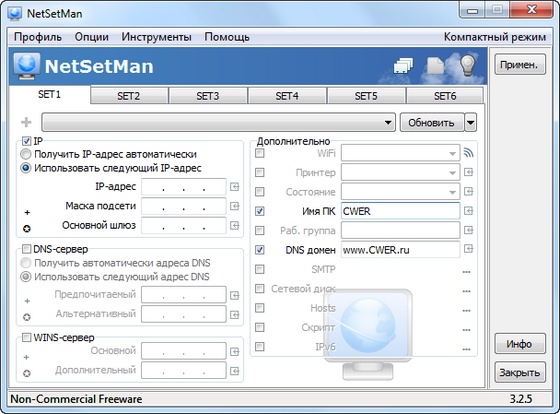
Task: Expand the network adapter dropdown
Action: coord(219,123)
